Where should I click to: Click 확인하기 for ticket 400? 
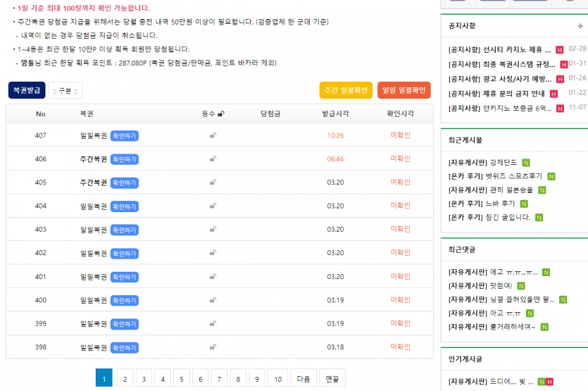tap(125, 301)
